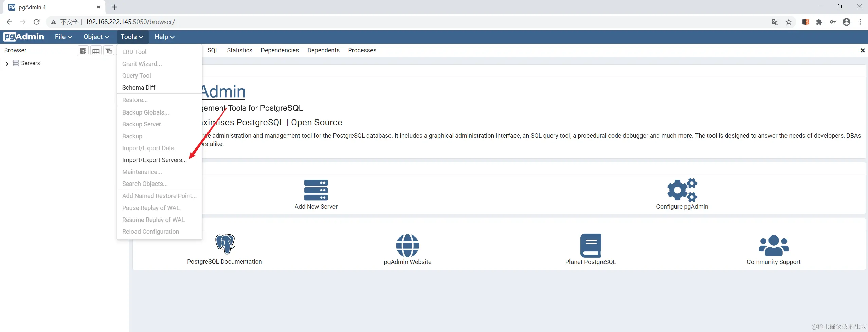This screenshot has width=868, height=332.
Task: Open pgAdmin Website link text
Action: pos(408,262)
